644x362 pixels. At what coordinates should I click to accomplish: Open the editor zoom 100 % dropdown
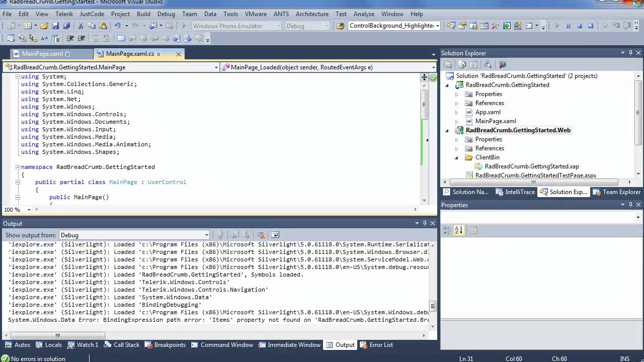[x=29, y=210]
